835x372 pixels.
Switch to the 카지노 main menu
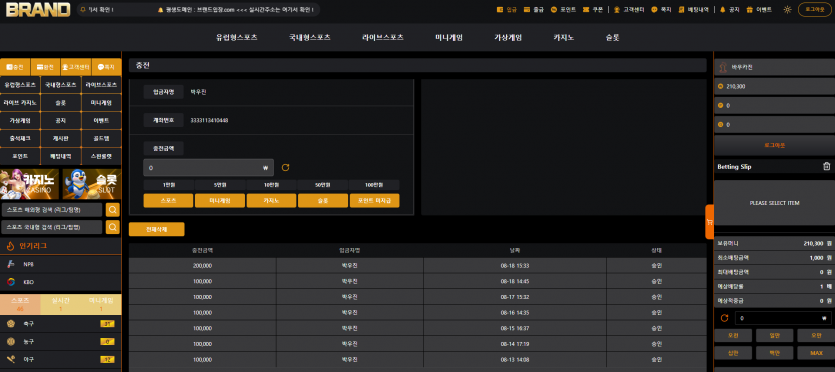point(563,38)
